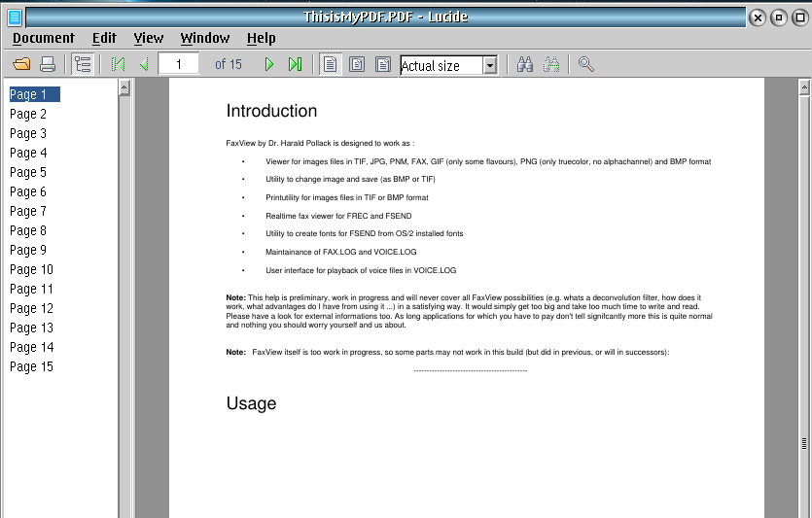Click the find again binoculars icon
Screen dimensions: 812x518
tap(551, 65)
